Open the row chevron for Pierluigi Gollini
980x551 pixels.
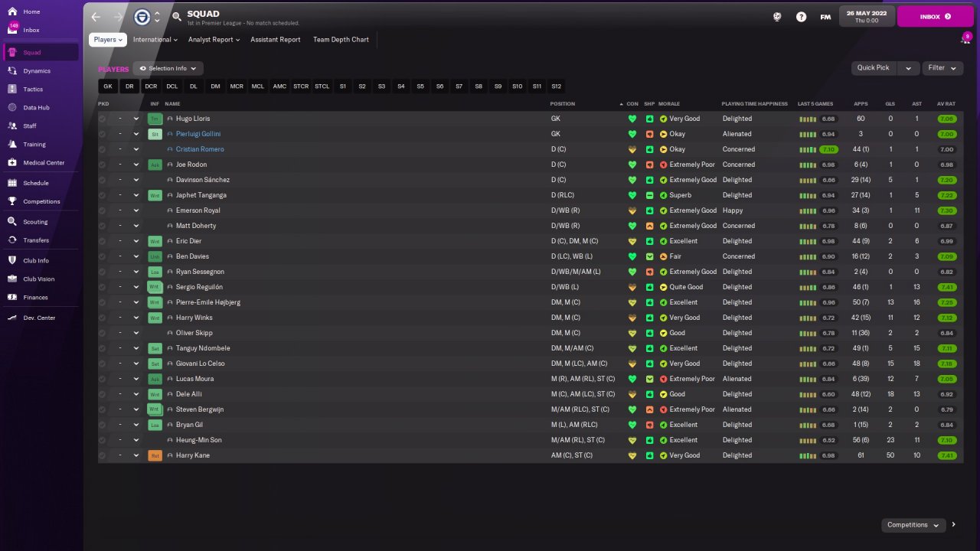(x=136, y=134)
